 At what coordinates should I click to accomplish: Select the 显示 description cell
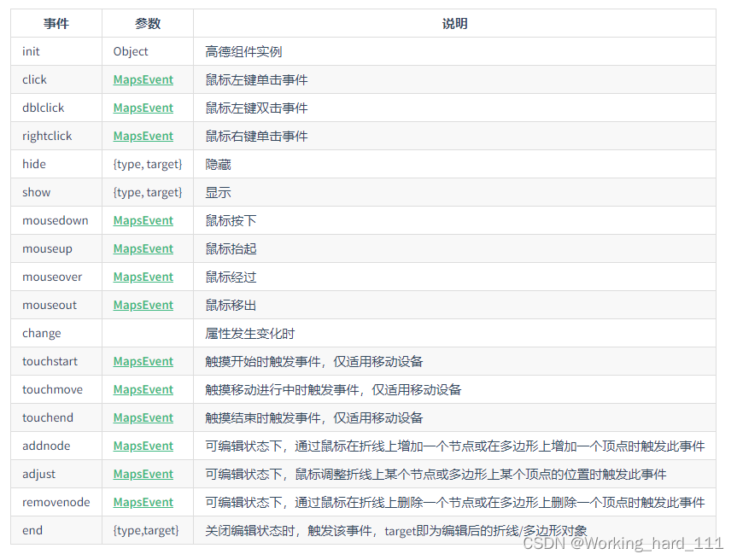click(454, 193)
